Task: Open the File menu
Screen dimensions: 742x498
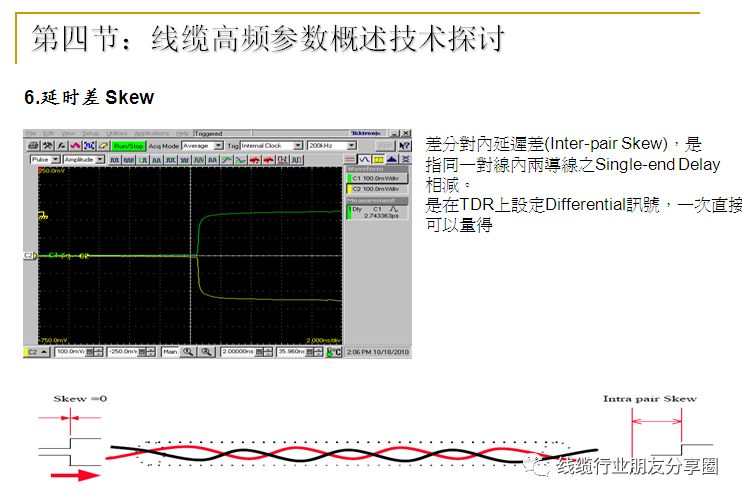Action: click(31, 133)
